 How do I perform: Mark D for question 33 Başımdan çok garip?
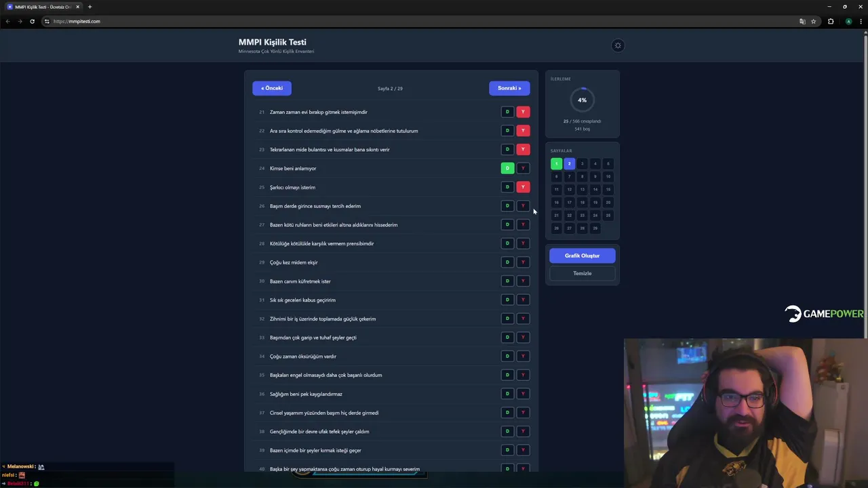click(x=507, y=338)
